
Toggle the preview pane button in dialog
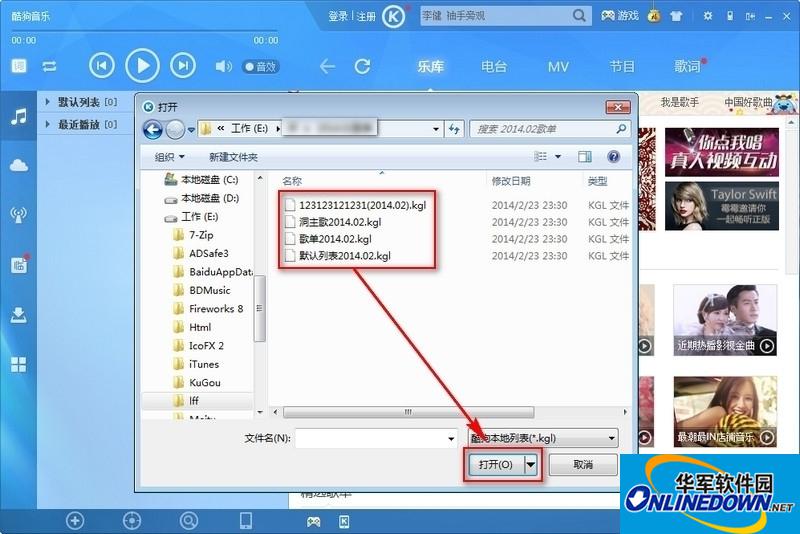coord(586,157)
